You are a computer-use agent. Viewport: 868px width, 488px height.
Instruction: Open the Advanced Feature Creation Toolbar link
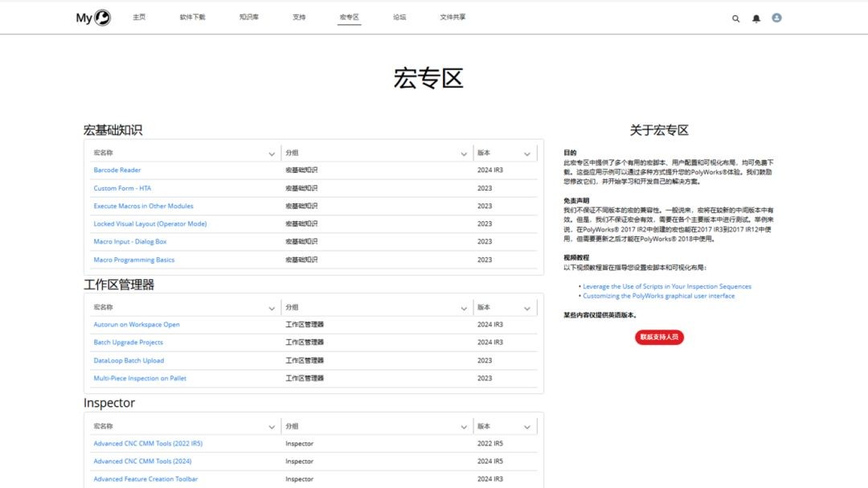coord(145,479)
